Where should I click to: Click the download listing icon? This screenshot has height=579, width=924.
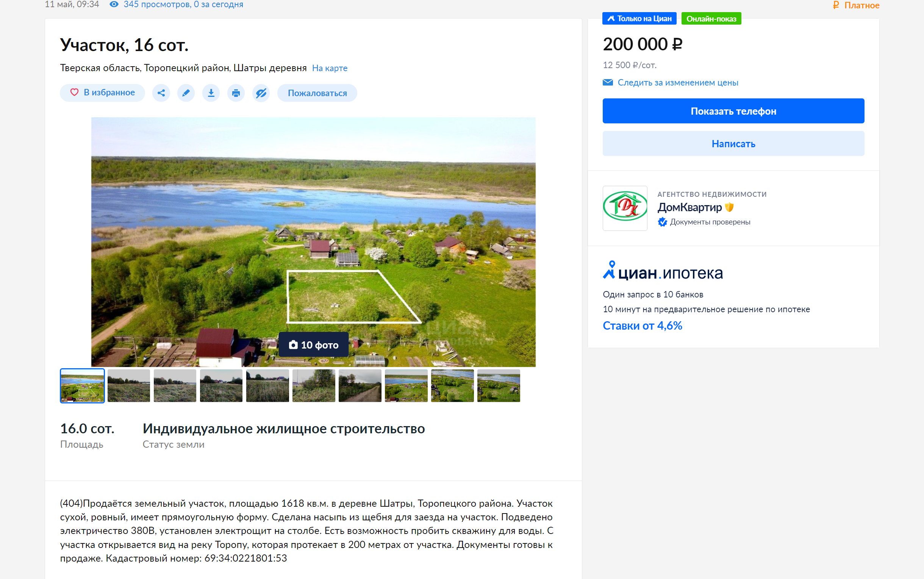click(x=211, y=93)
